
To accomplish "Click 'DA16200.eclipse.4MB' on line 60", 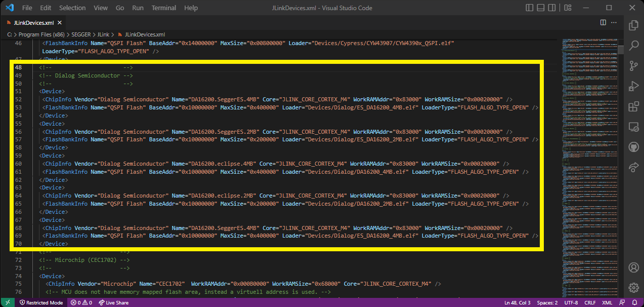I will (222, 164).
